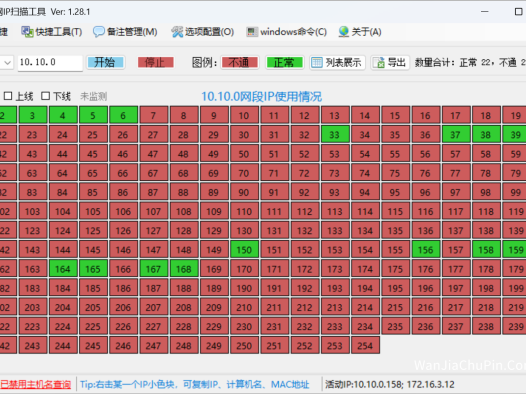The height and width of the screenshot is (394, 526).
Task: Click the 快捷工具 toolbox icon
Action: pos(27,32)
